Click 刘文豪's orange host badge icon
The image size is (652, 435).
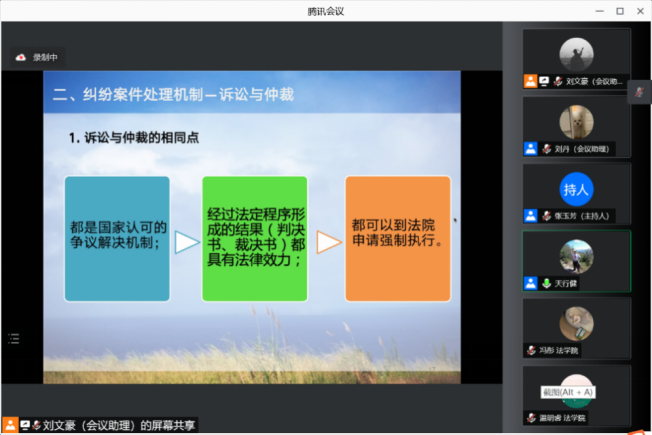point(530,81)
